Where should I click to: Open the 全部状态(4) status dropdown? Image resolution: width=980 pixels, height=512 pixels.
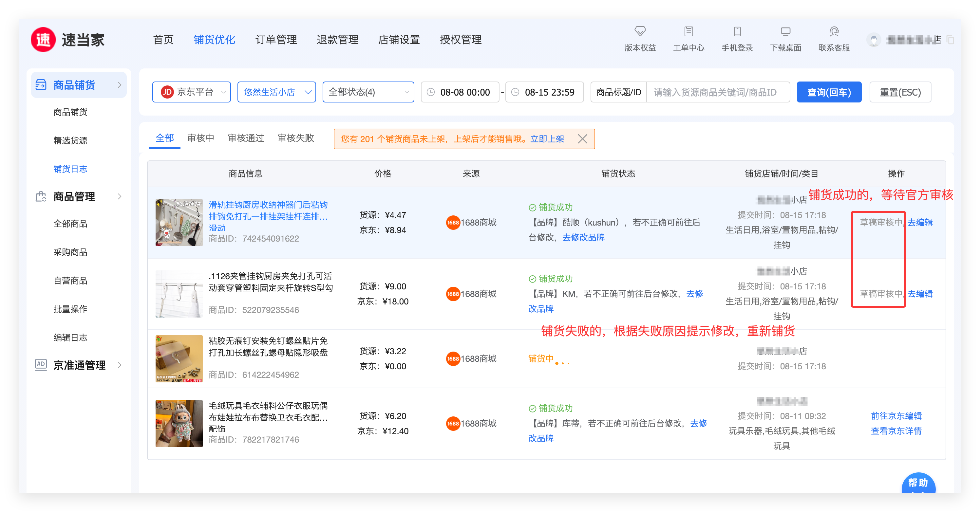368,92
